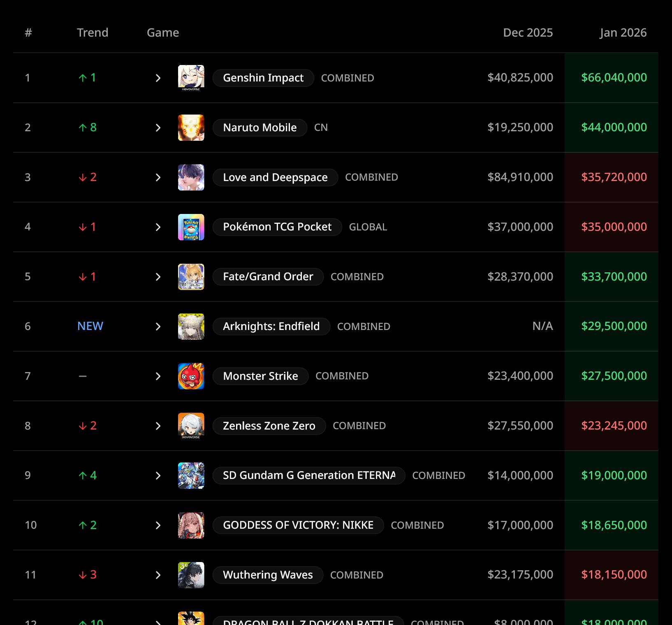Expand the Pokémon TCG Pocket row chevron
This screenshot has height=625, width=672.
pyautogui.click(x=158, y=227)
